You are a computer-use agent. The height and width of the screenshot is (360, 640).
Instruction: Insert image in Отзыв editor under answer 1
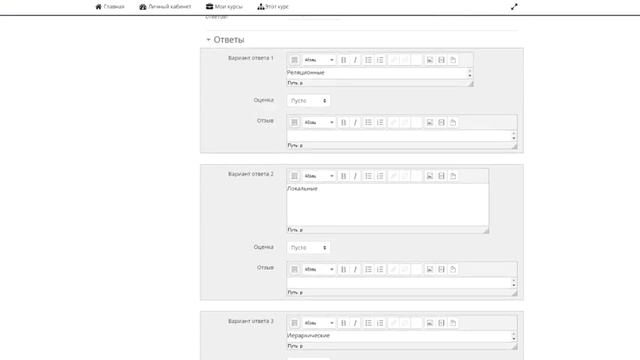pyautogui.click(x=430, y=122)
